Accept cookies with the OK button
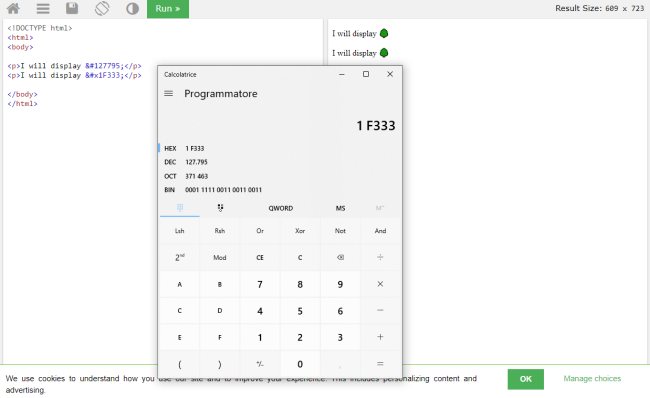 (x=526, y=379)
